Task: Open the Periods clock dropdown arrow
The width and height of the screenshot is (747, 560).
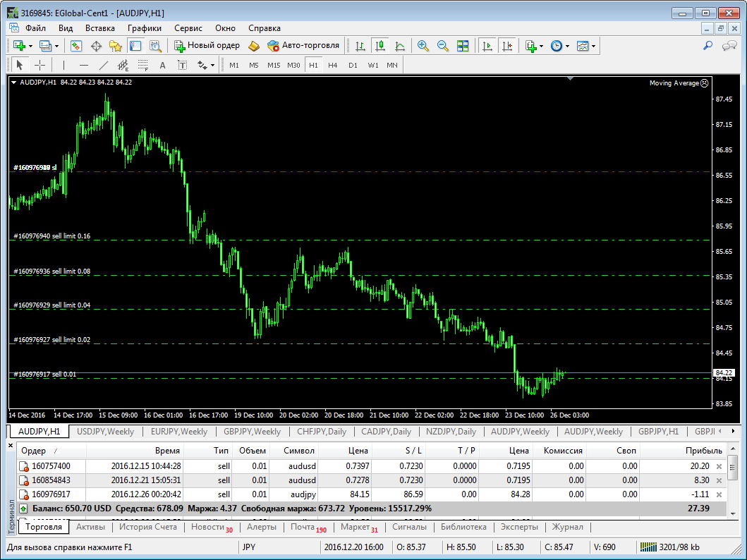Action: click(x=568, y=46)
